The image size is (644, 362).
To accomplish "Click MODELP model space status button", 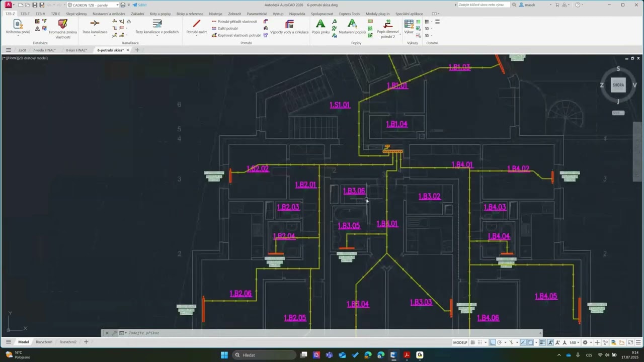I will (460, 342).
